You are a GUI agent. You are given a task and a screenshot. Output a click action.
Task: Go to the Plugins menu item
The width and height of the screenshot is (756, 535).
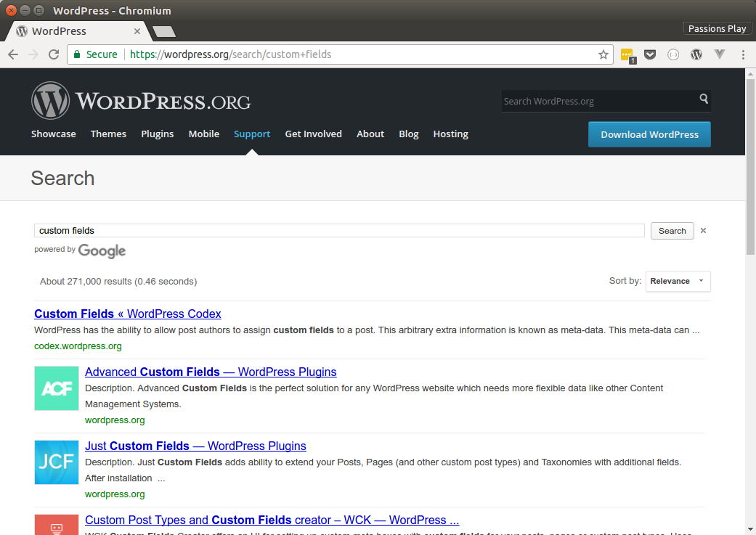(x=157, y=134)
